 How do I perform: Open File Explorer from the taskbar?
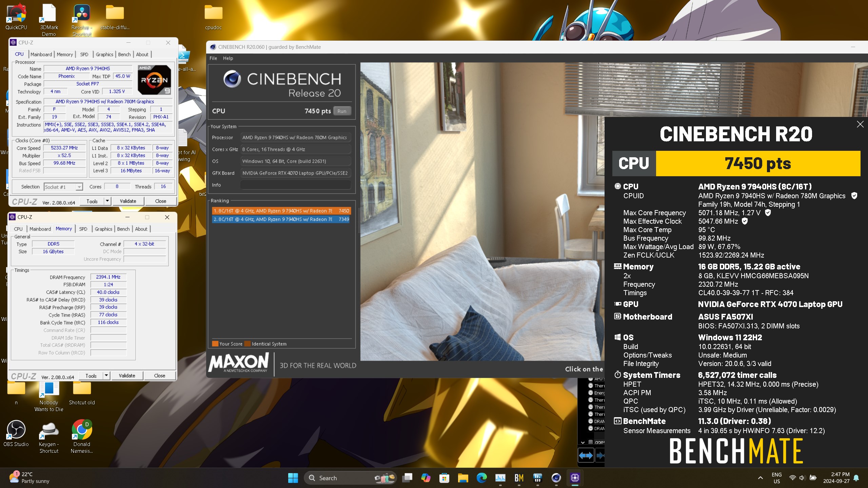pyautogui.click(x=463, y=478)
